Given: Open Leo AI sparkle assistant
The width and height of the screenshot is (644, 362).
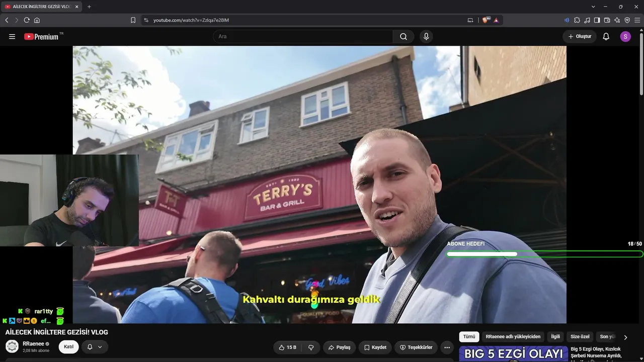Looking at the screenshot, I should click(x=617, y=20).
